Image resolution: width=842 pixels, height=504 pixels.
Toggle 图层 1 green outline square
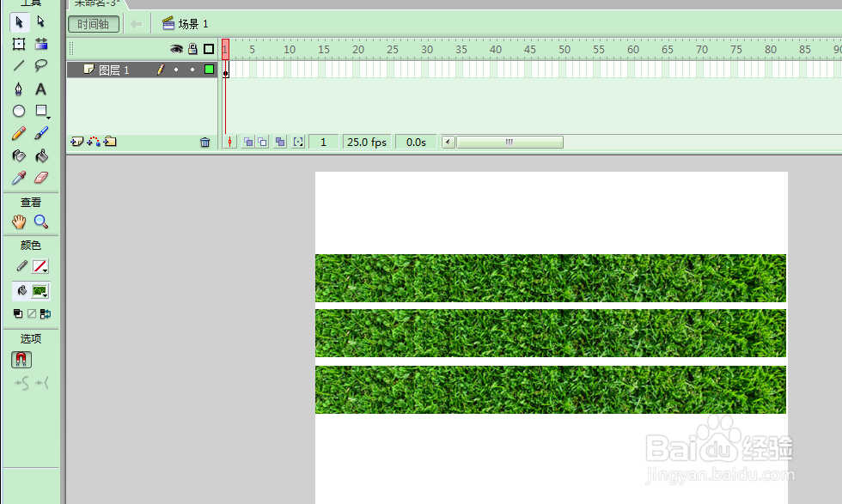[x=210, y=70]
